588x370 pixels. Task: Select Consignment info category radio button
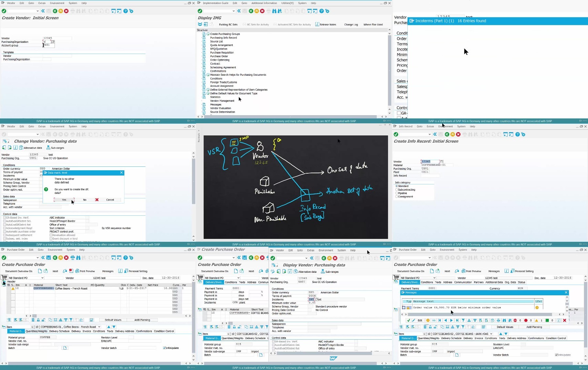click(397, 197)
